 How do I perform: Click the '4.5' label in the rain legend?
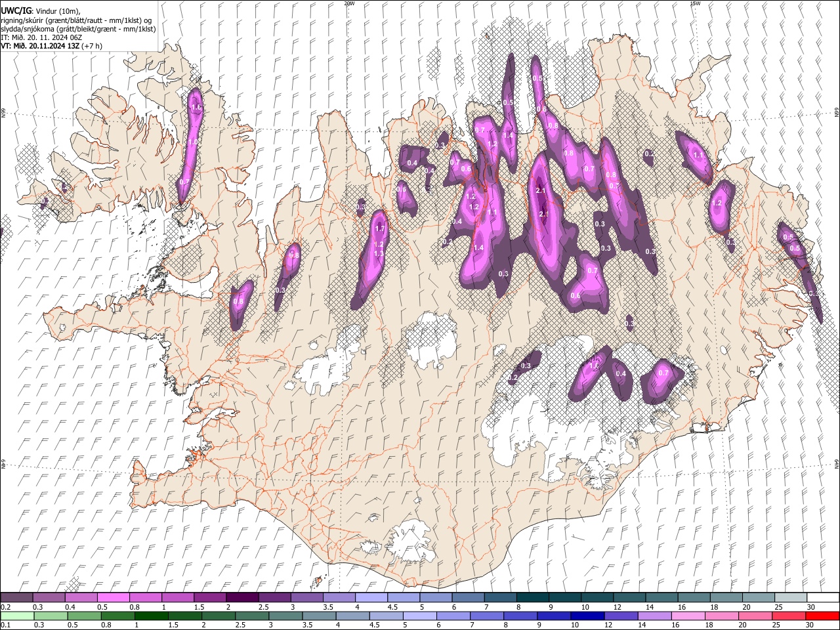(x=374, y=625)
